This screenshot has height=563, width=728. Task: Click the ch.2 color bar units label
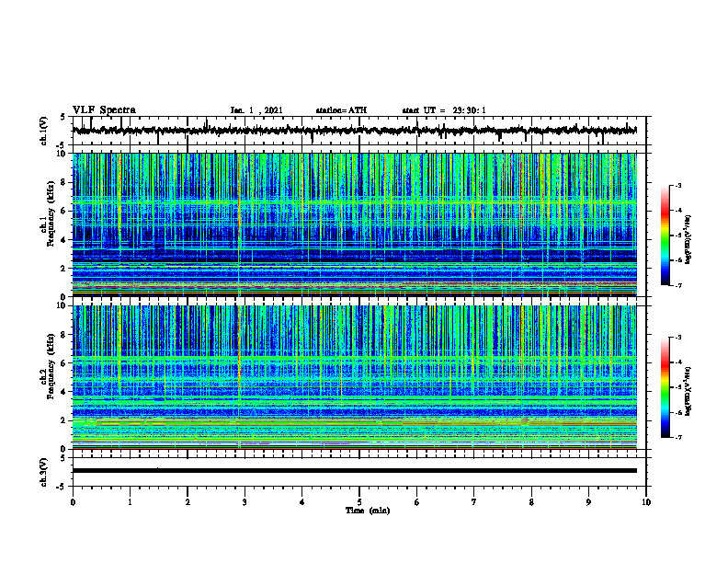point(688,392)
